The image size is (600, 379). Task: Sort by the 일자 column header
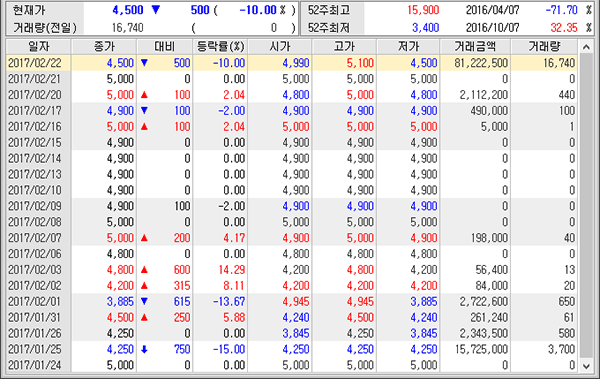pos(39,47)
